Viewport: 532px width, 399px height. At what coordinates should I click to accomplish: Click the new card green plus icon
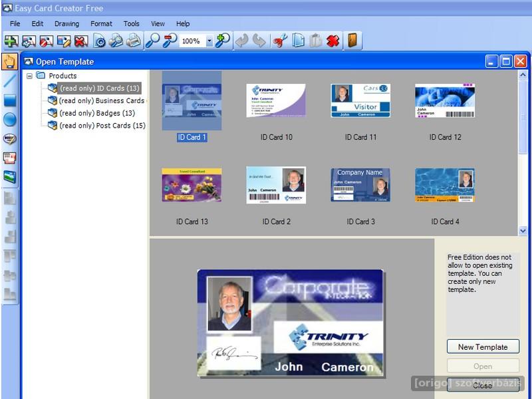(x=11, y=41)
